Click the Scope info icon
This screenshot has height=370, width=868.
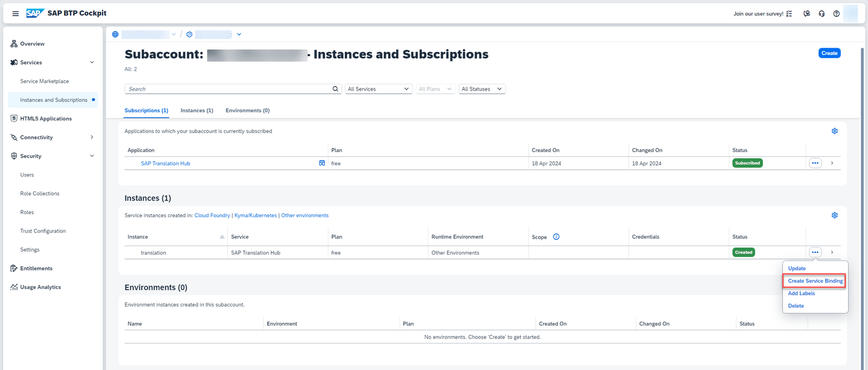click(x=556, y=237)
